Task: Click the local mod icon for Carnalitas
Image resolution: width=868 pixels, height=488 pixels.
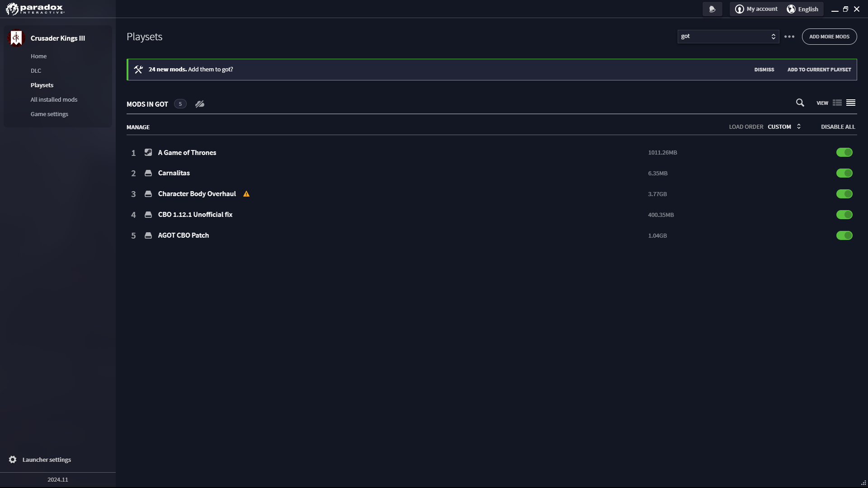Action: [148, 173]
